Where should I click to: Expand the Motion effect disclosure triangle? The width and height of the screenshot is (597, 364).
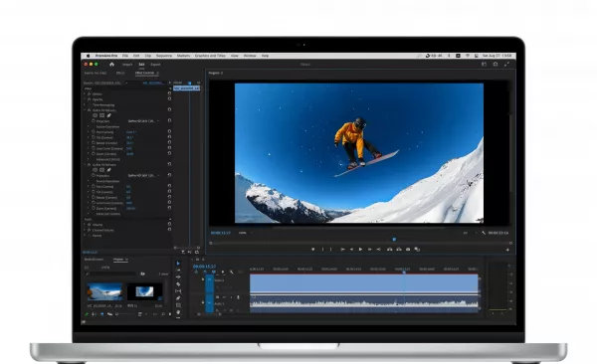85,93
